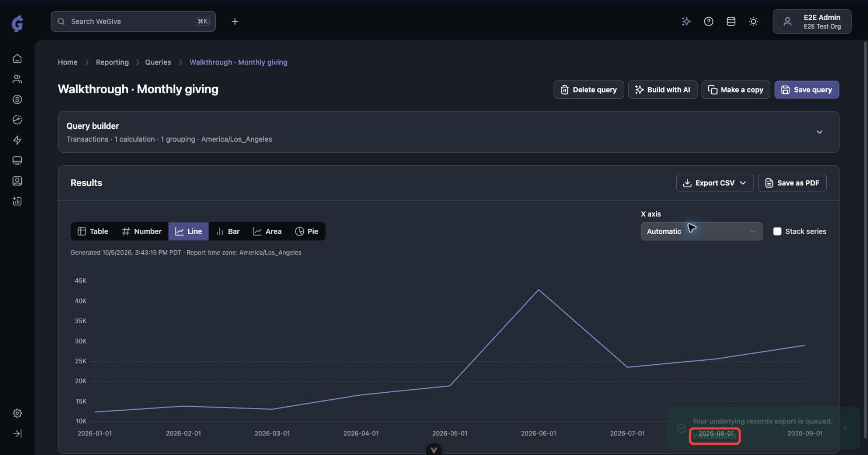
Task: Switch to the Table view tab
Action: (x=93, y=231)
